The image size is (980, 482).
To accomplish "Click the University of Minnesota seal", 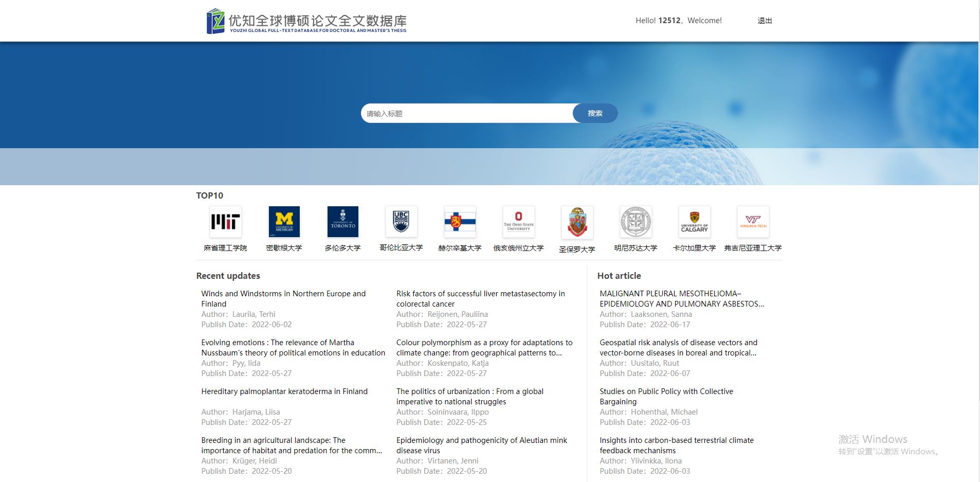I will point(636,222).
